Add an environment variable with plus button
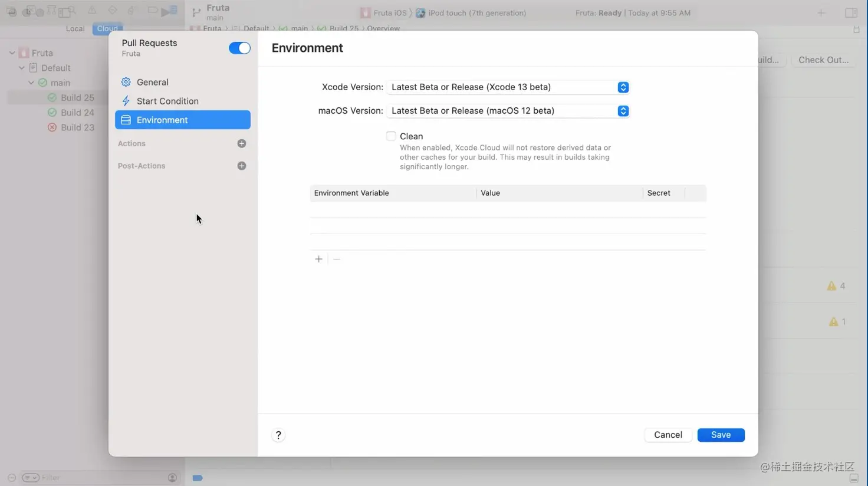The image size is (868, 486). pyautogui.click(x=318, y=259)
